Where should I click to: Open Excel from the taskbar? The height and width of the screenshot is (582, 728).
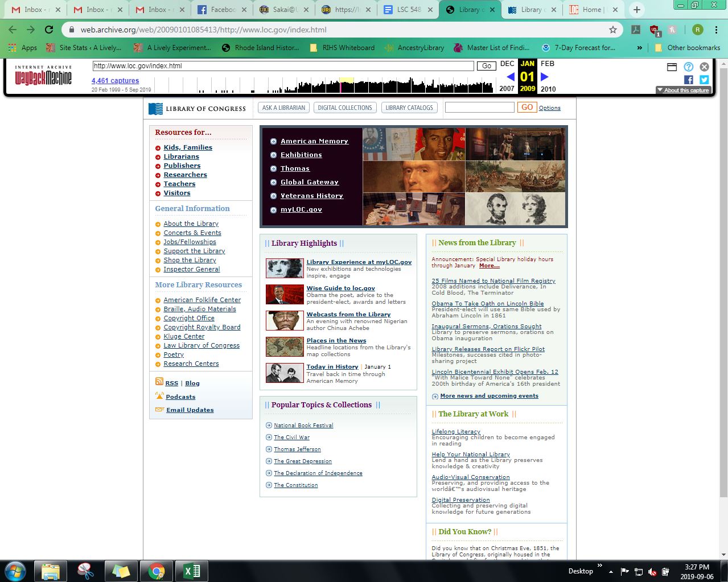point(192,571)
